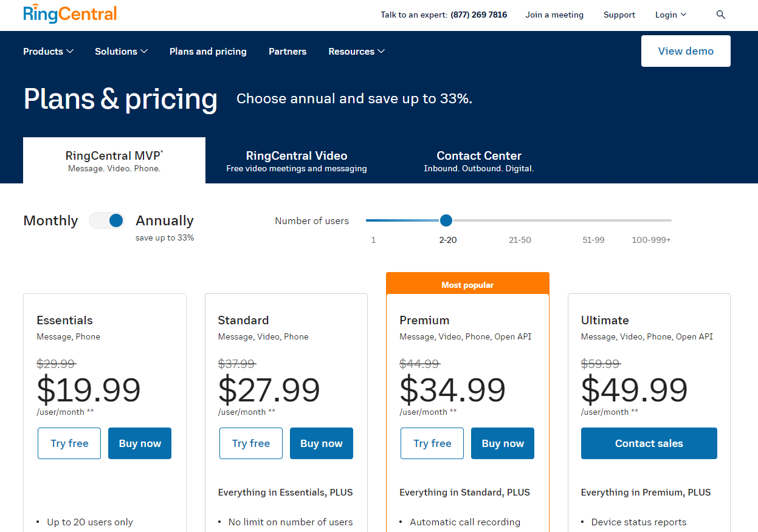This screenshot has width=758, height=532.
Task: Open the Join a meeting link
Action: coord(554,15)
